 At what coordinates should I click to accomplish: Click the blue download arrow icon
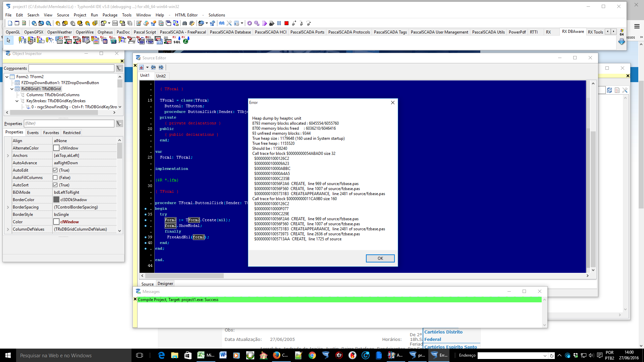point(622,42)
